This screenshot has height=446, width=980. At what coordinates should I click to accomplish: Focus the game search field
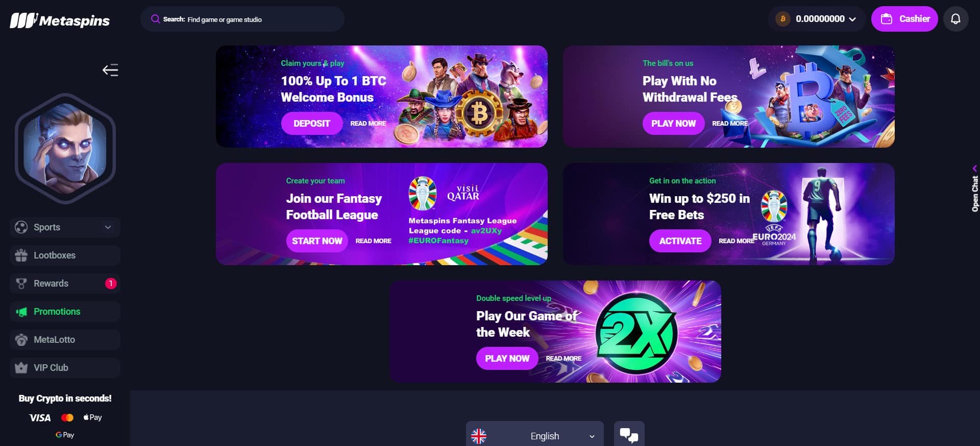242,19
